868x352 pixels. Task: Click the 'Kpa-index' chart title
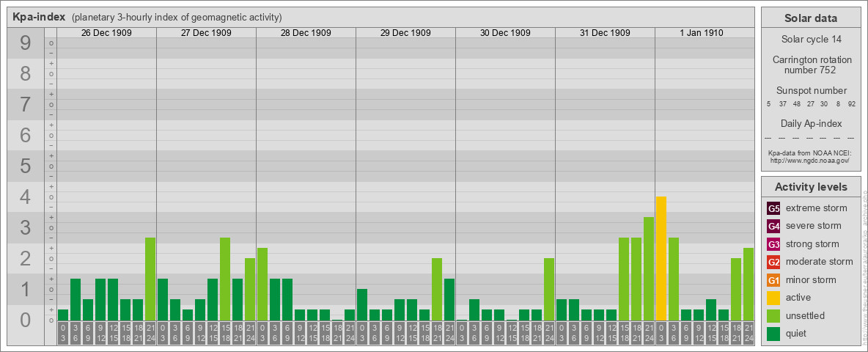point(40,17)
